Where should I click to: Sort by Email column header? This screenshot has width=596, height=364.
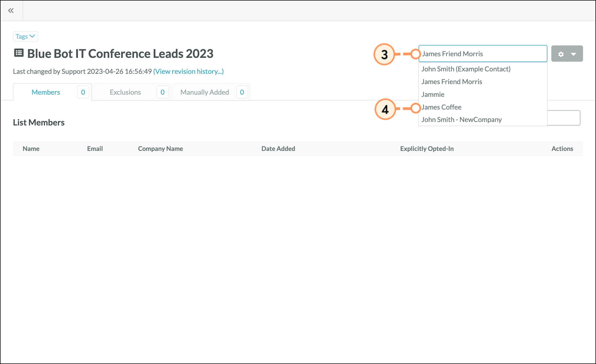(95, 149)
